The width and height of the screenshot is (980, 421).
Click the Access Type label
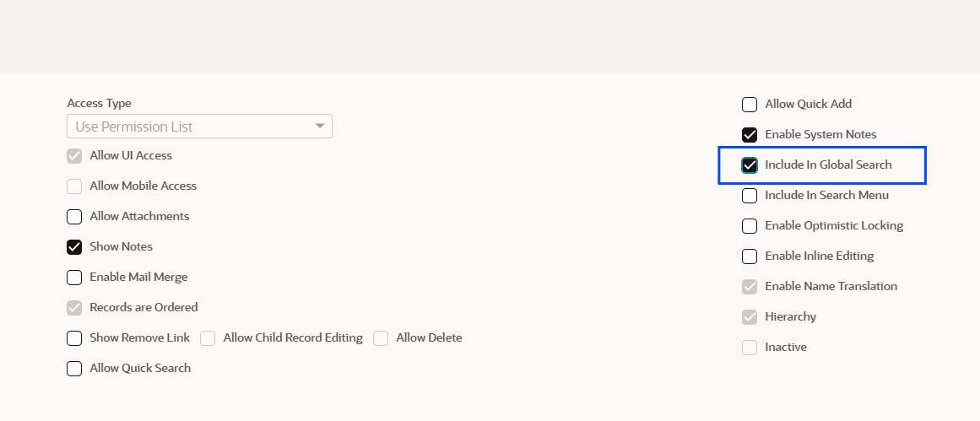coord(100,103)
